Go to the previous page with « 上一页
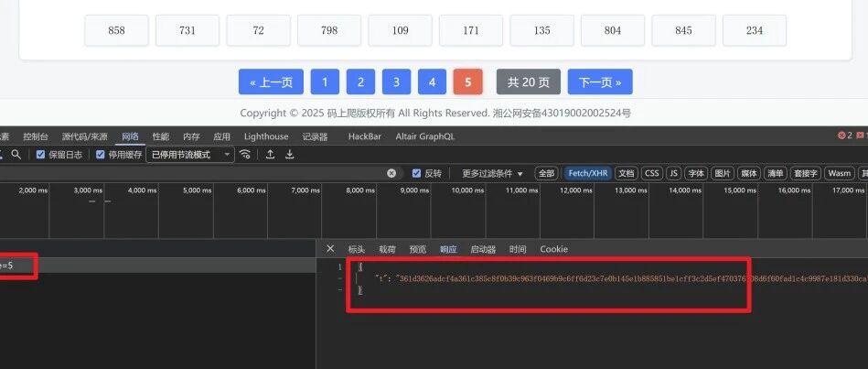Screen dimensions: 868x369 (x=272, y=82)
